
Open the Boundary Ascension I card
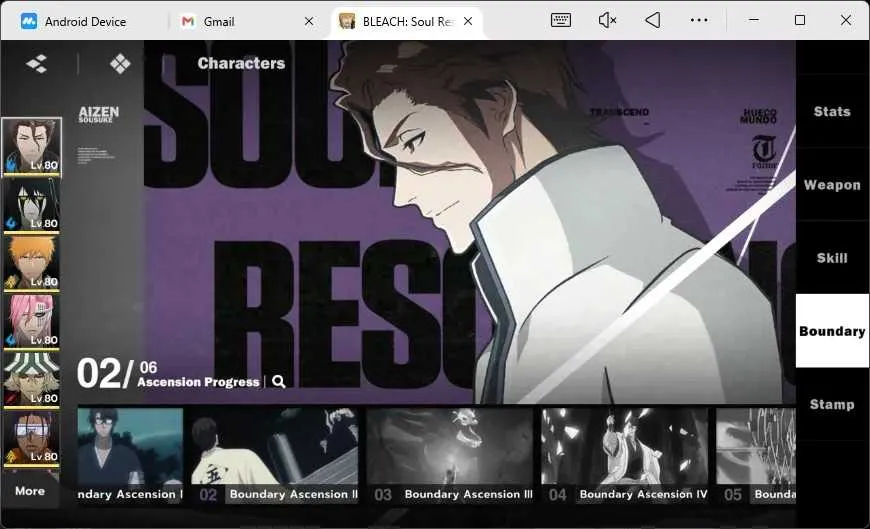[x=130, y=455]
